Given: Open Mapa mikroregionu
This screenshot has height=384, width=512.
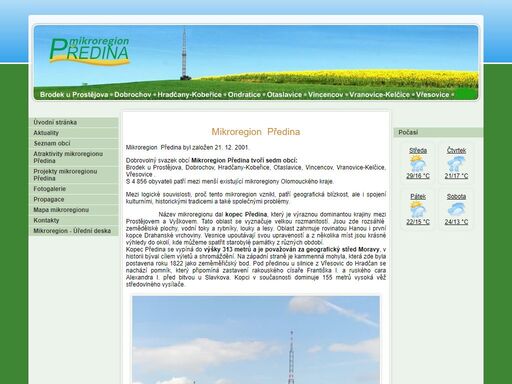Looking at the screenshot, I should [x=74, y=210].
